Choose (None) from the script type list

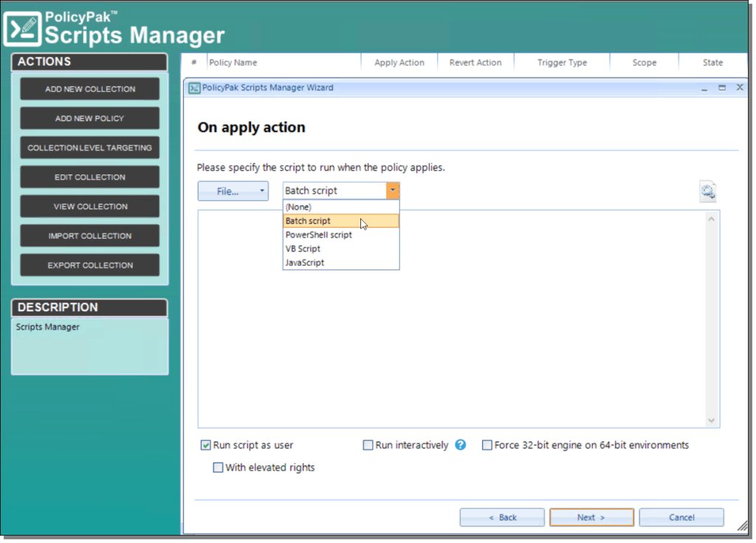tap(298, 207)
